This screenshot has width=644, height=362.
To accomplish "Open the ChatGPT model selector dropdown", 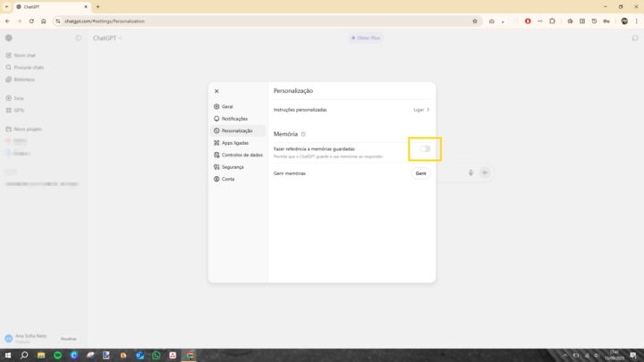I will click(107, 38).
